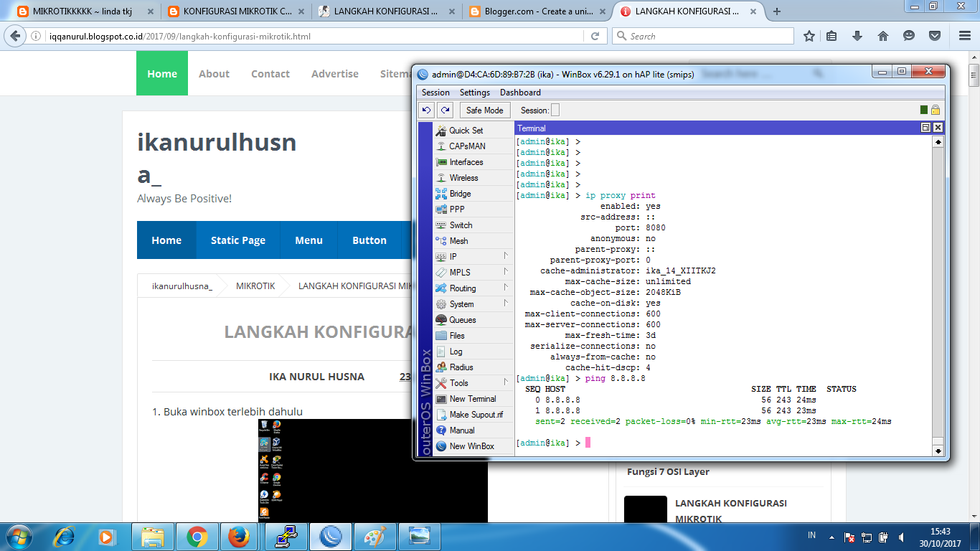Screen dimensions: 980x551
Task: Open the Mesh menu in WinBox
Action: point(473,241)
